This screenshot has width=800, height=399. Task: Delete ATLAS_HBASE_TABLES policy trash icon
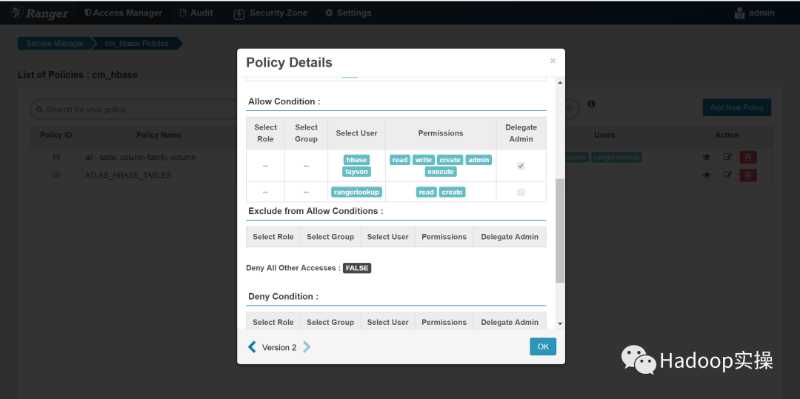click(748, 176)
